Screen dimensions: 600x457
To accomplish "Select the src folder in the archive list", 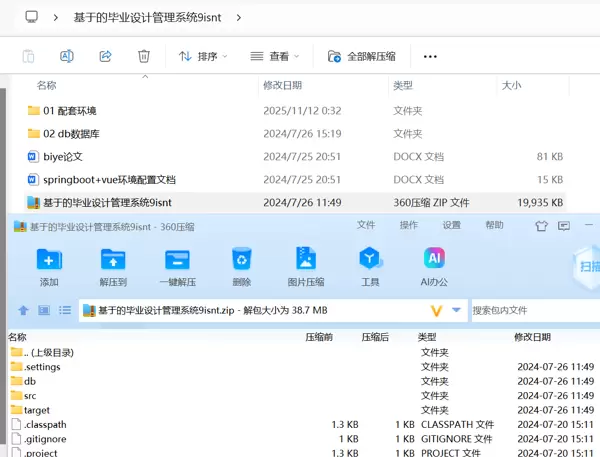I will click(30, 396).
